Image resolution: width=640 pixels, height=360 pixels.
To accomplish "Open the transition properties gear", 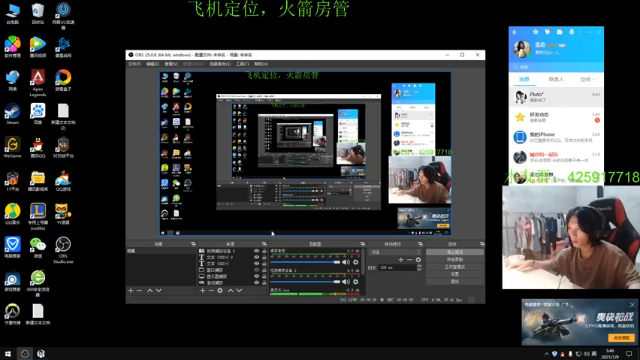I will pos(418,260).
